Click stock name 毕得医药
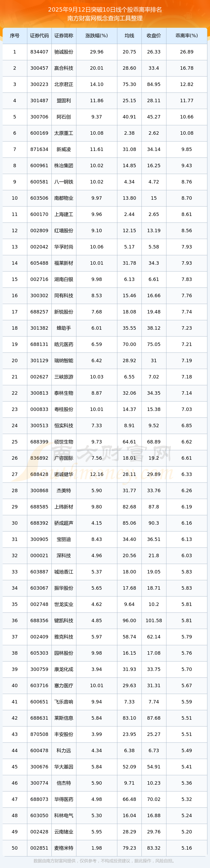Viewport: 210px width, 868px height. (64, 799)
